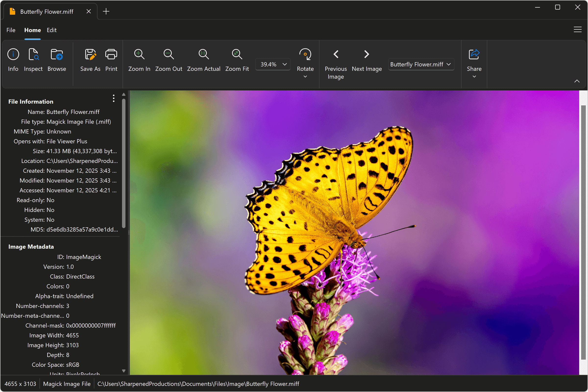Open the Browse tool
Viewport: 588px width, 392px height.
point(57,60)
